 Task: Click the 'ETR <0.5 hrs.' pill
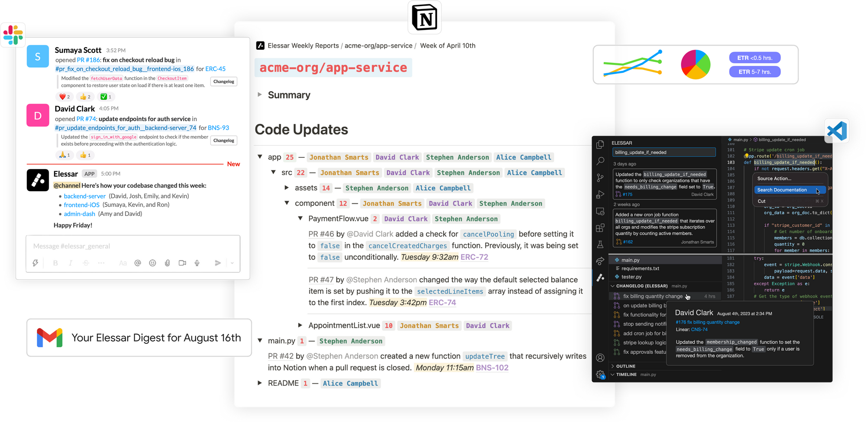[x=755, y=58]
